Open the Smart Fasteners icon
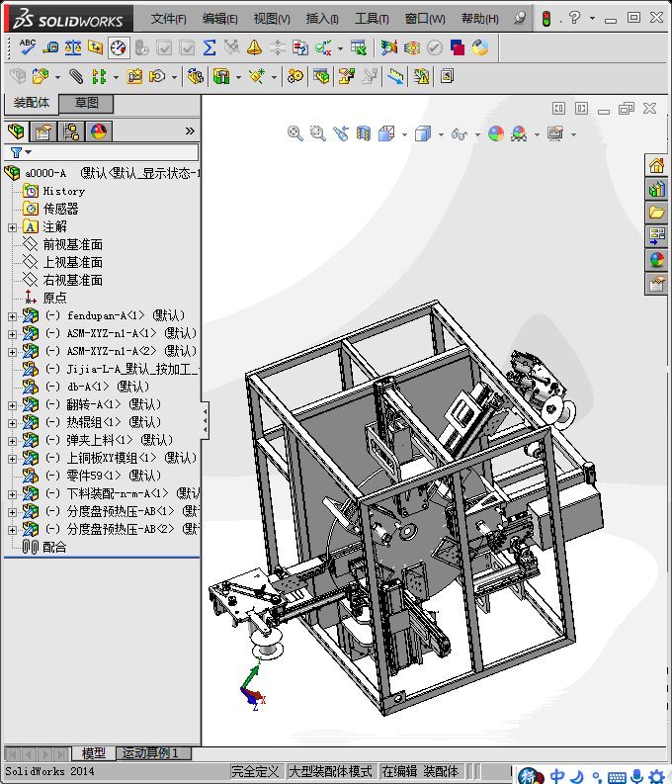Viewport: 672px width, 784px height. pos(134,76)
